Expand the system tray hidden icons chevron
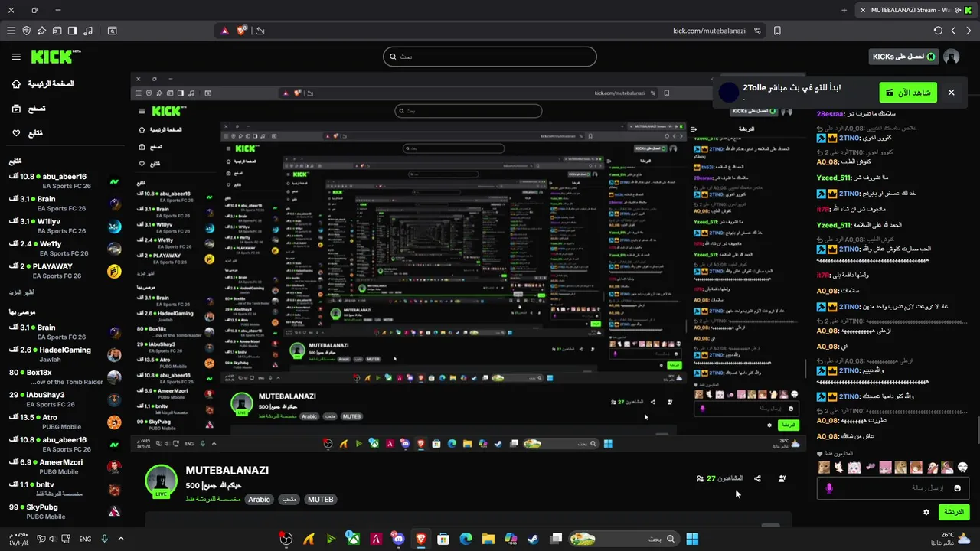980x551 pixels. coord(121,539)
